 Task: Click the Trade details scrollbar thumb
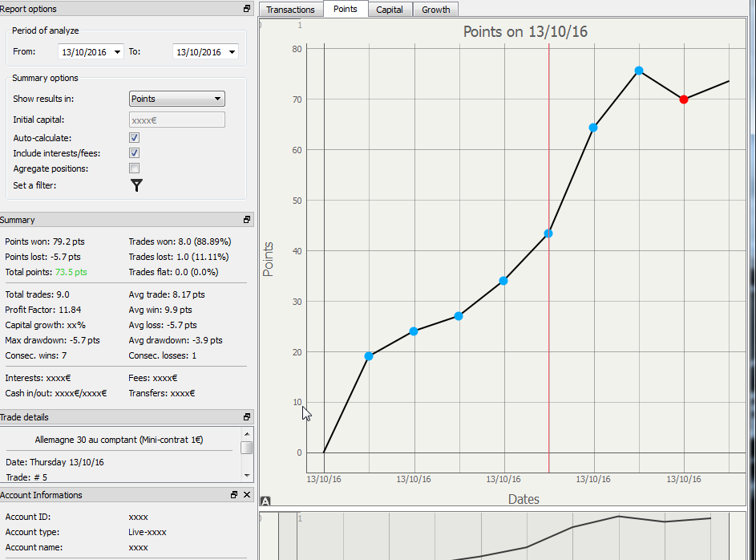pos(247,448)
